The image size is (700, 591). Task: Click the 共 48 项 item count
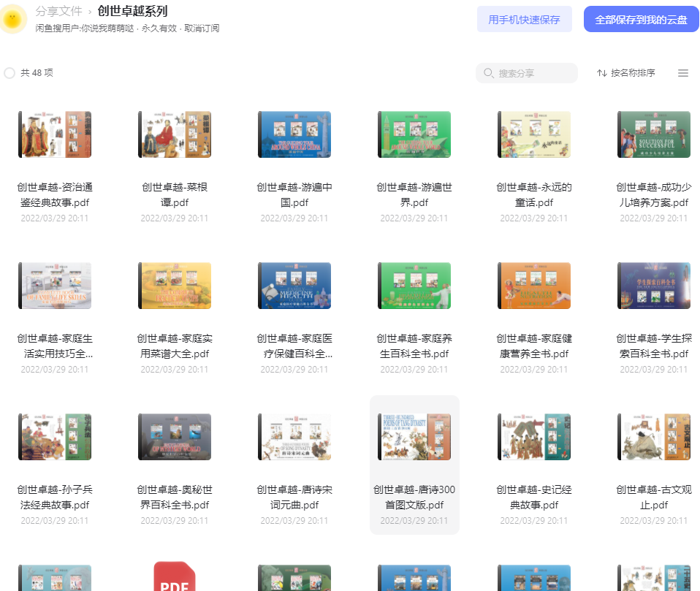(x=37, y=73)
